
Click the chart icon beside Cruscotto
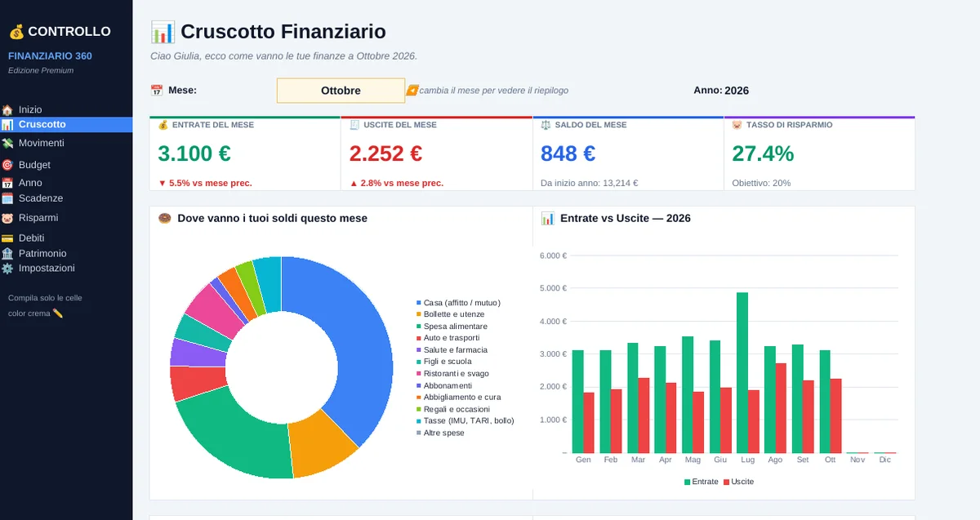pyautogui.click(x=7, y=125)
